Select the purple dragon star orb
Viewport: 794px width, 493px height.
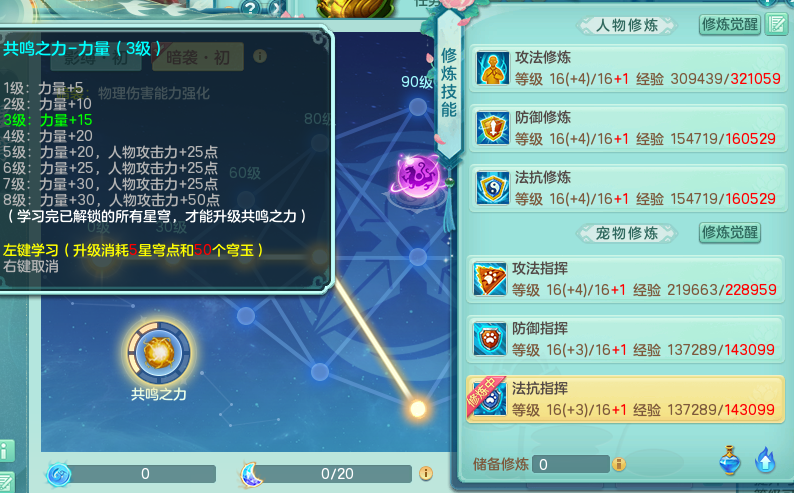click(418, 176)
